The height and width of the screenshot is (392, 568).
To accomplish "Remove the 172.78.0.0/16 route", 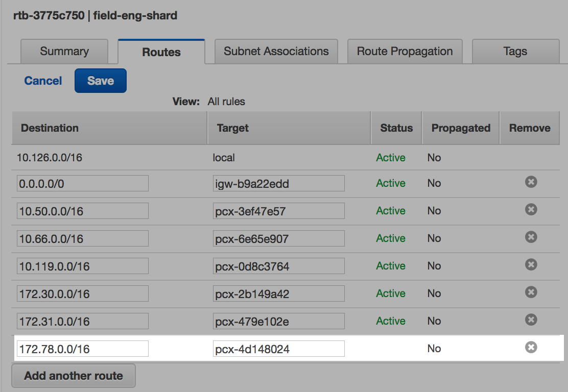I will [531, 347].
